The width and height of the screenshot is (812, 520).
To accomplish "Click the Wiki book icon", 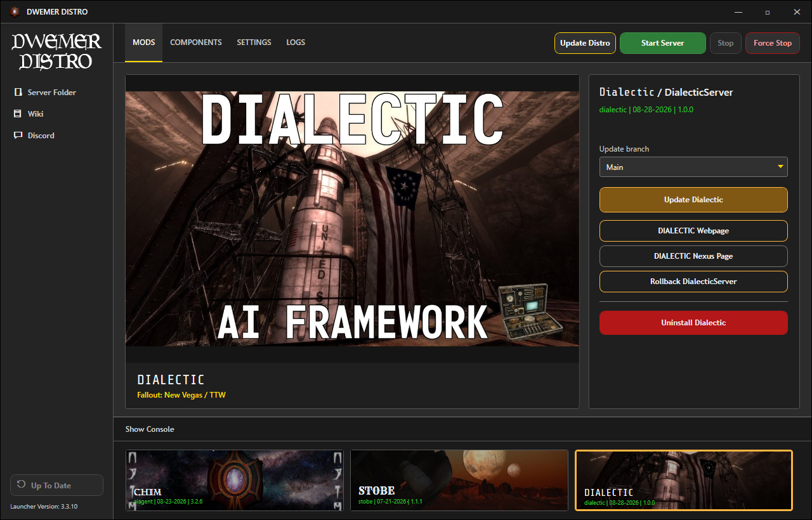I will pos(18,114).
